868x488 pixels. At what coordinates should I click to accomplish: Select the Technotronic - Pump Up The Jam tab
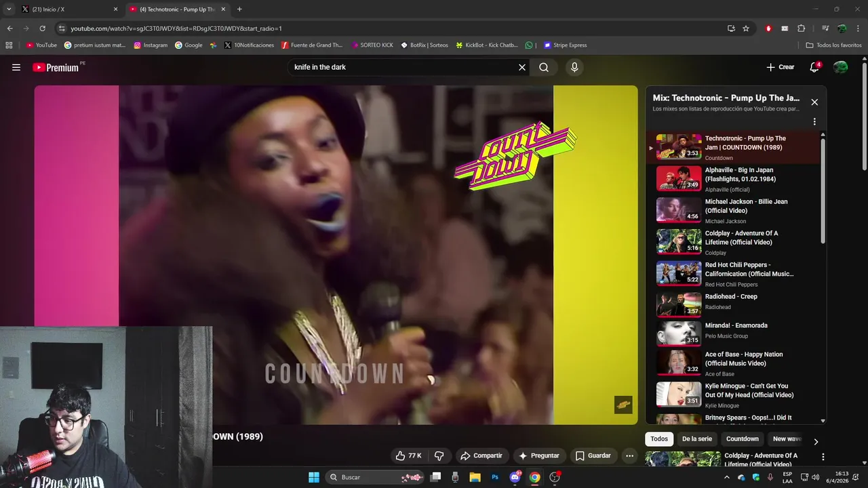click(x=178, y=9)
